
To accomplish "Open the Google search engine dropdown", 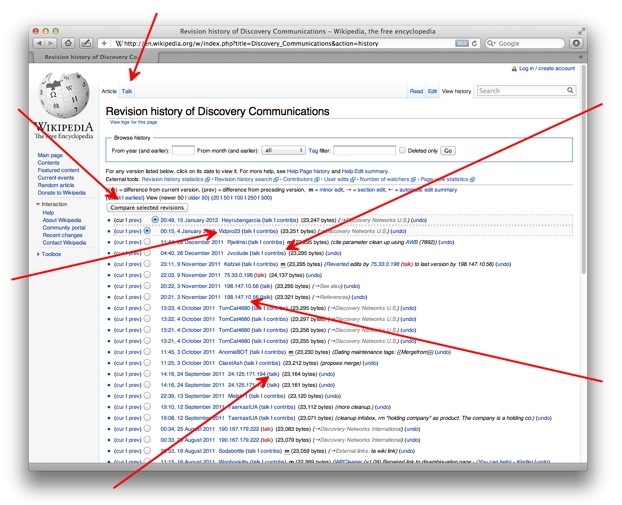I will point(491,43).
